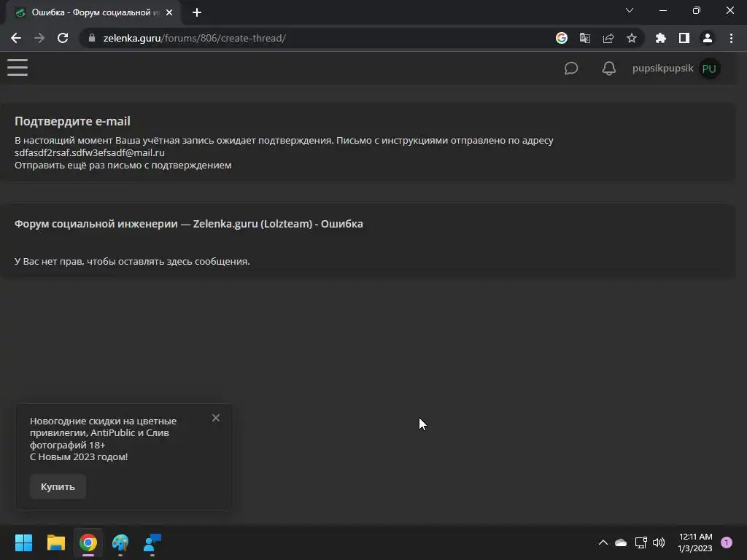Viewport: 747px width, 560px height.
Task: Click the Новогодние скидки promo text
Action: pos(103,439)
